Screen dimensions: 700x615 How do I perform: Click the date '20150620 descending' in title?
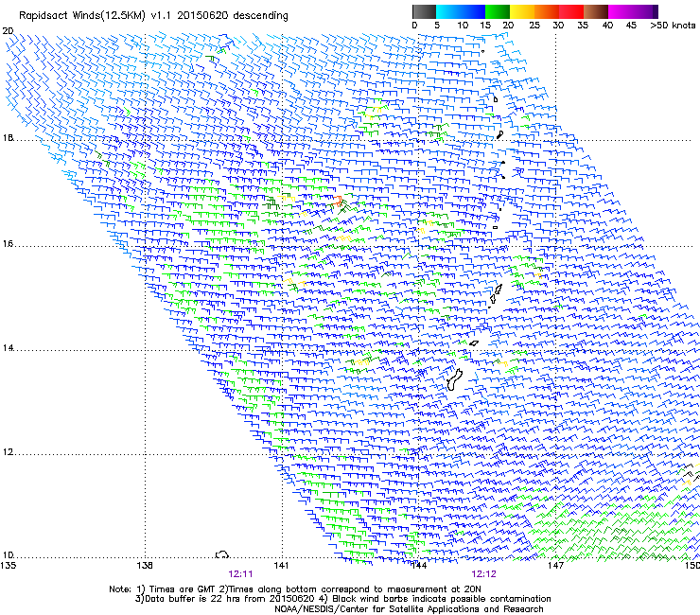click(233, 16)
